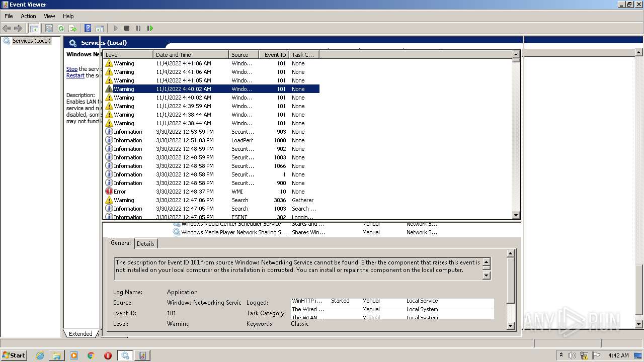Image resolution: width=644 pixels, height=362 pixels.
Task: Click the Services (Local) gear header icon
Action: 73,43
